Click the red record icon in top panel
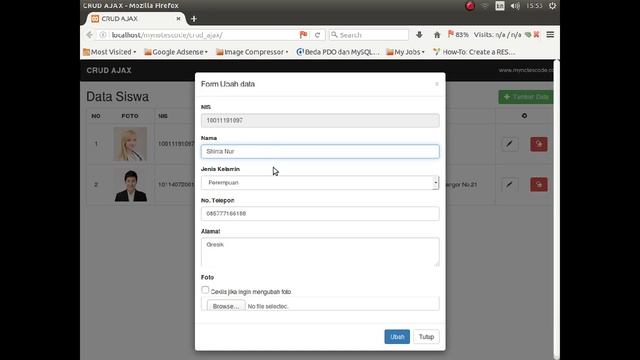The height and width of the screenshot is (360, 640). [470, 6]
